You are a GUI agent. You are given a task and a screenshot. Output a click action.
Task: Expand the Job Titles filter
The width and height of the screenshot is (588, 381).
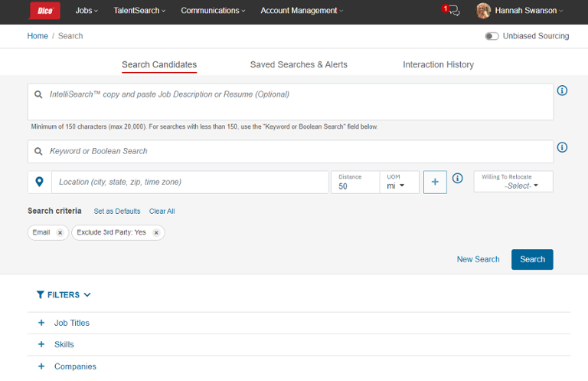pos(41,324)
